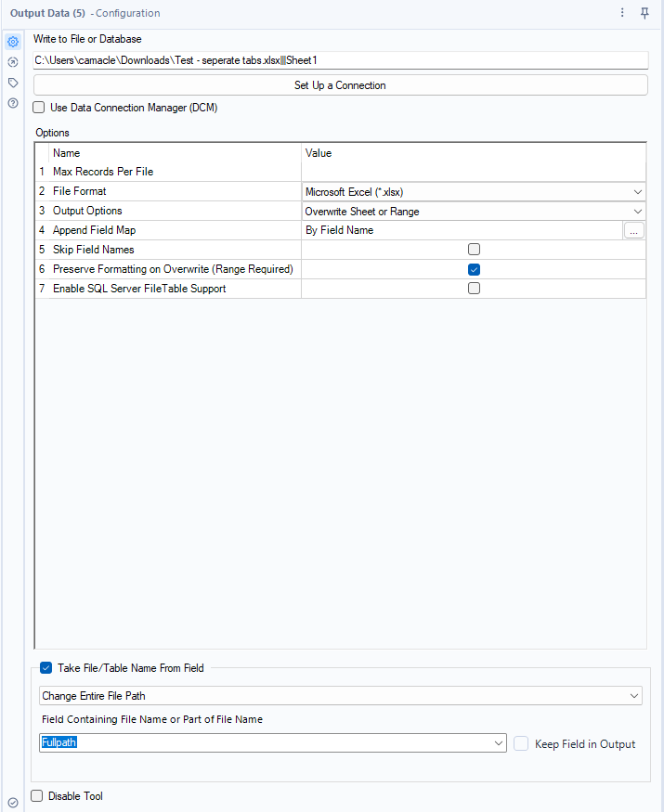Select the Annotation tag icon

(12, 82)
